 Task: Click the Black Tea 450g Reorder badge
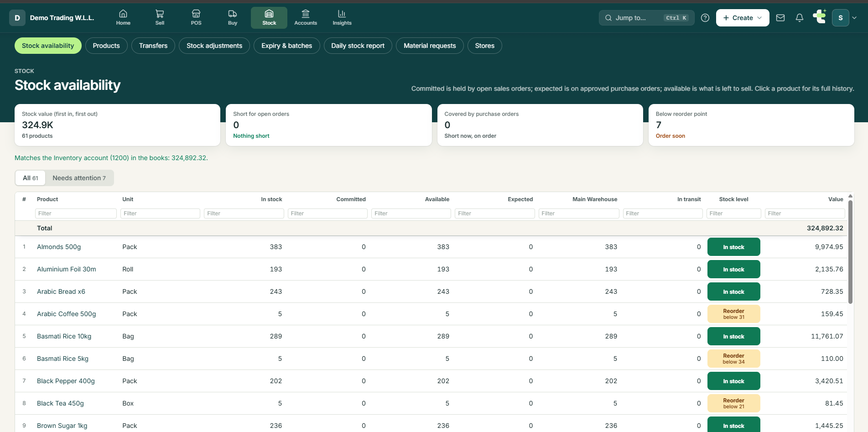734,403
